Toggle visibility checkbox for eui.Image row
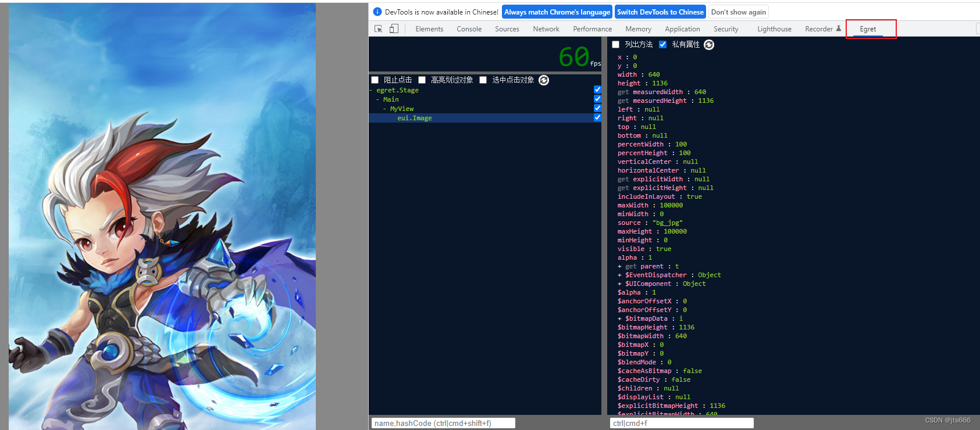 pos(597,117)
